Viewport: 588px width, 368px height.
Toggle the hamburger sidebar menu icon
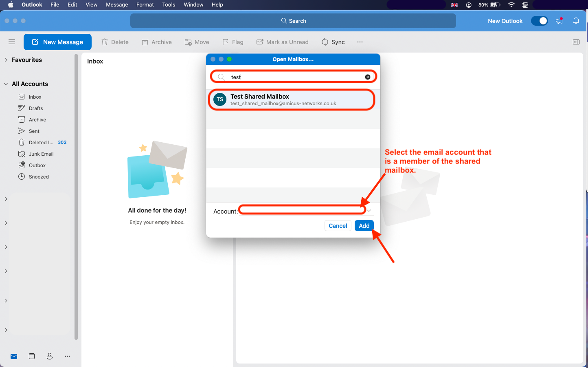tap(12, 42)
